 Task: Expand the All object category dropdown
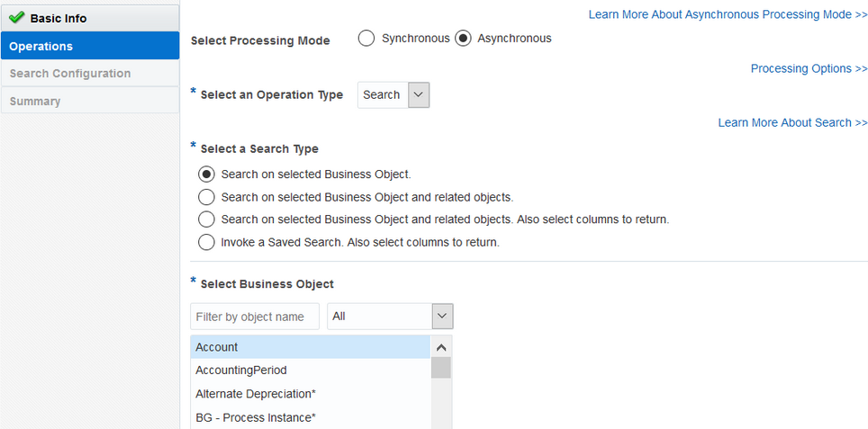pyautogui.click(x=441, y=317)
